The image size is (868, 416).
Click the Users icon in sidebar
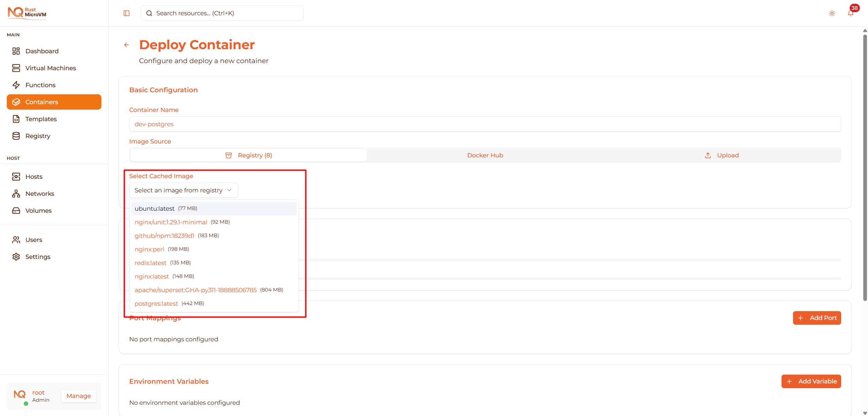16,240
